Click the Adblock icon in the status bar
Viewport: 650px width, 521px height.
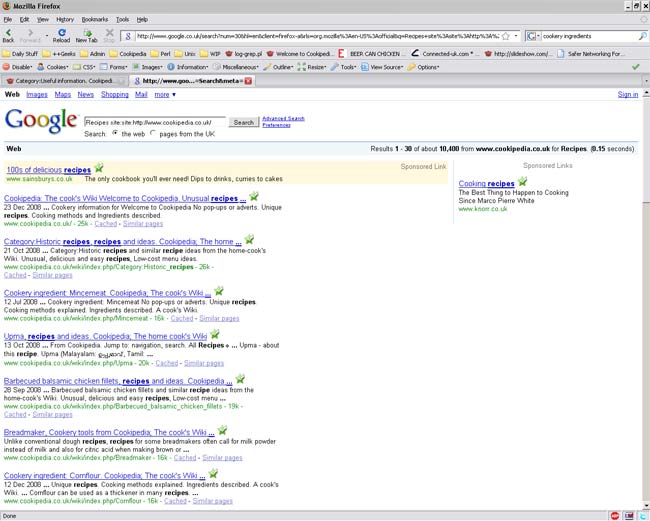(x=613, y=515)
